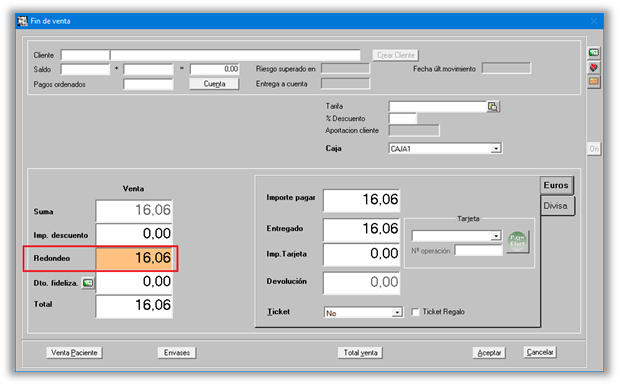Click the Redondeo field showing 16,06
620x385 pixels.
point(134,258)
